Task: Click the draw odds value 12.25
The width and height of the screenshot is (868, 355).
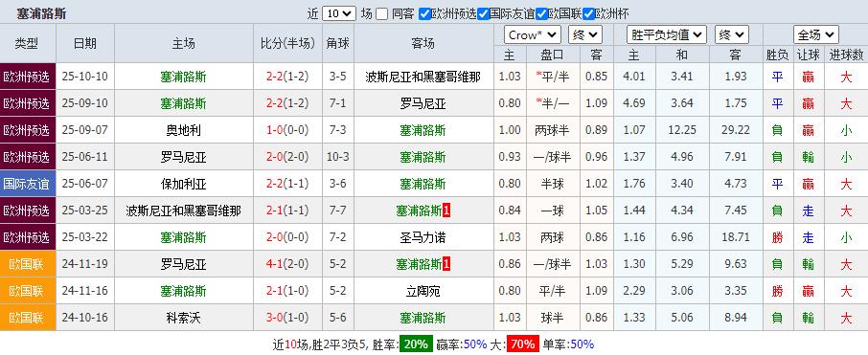Action: 681,130
